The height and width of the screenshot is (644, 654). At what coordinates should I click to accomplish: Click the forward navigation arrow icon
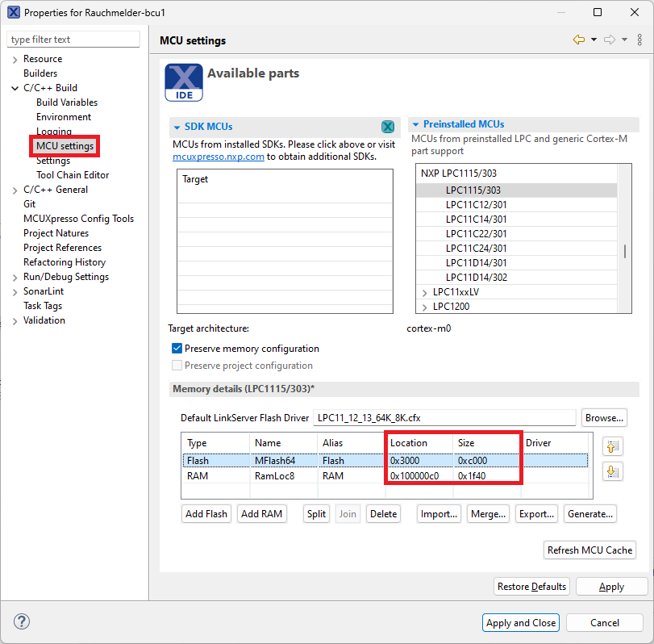pyautogui.click(x=610, y=40)
